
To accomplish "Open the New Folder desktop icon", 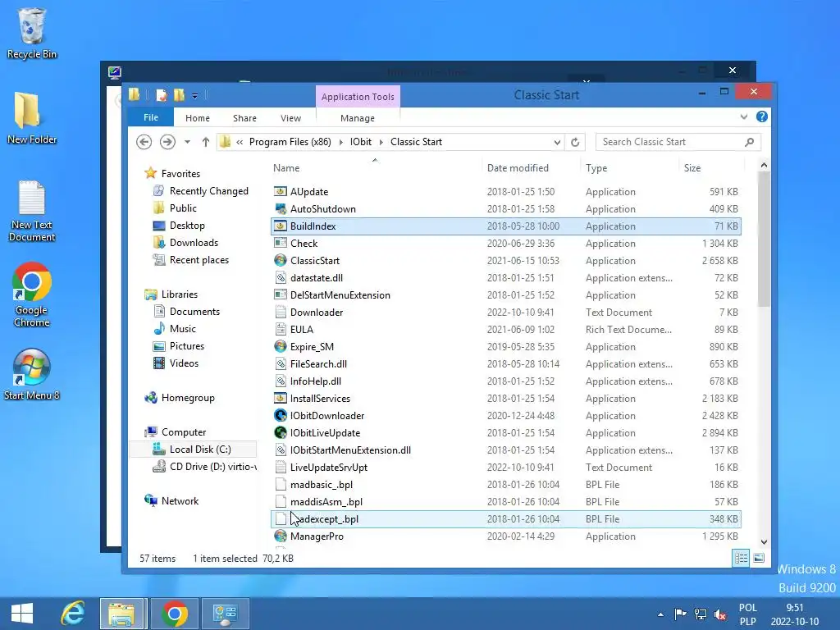I will pos(32,118).
